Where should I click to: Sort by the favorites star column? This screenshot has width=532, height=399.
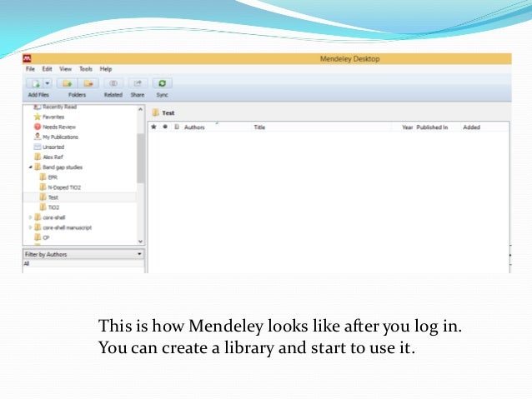point(153,127)
